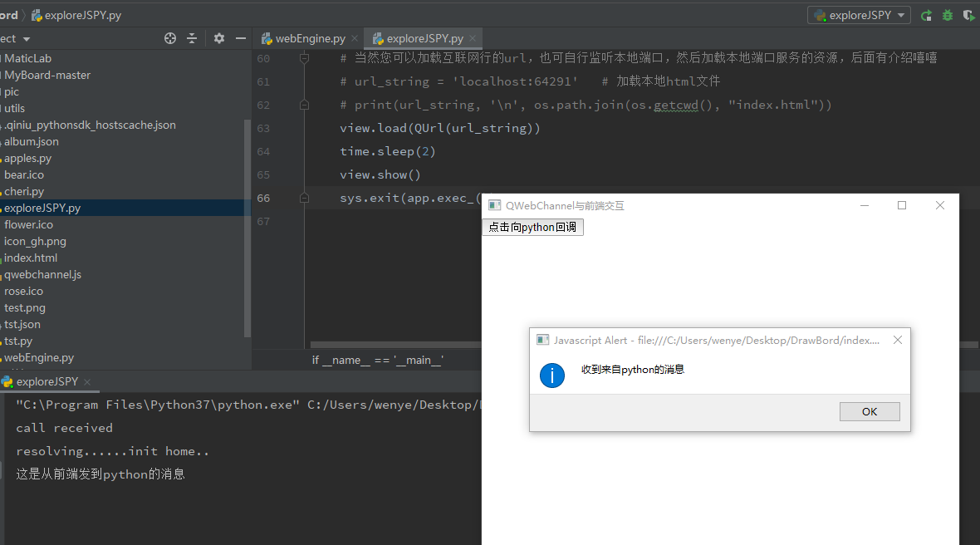Click OK in the Javascript Alert dialog
Image resolution: width=980 pixels, height=545 pixels.
point(870,411)
